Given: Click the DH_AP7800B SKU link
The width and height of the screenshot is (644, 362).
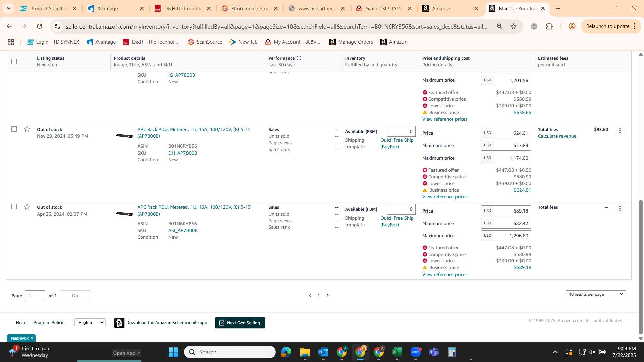Looking at the screenshot, I should [183, 153].
